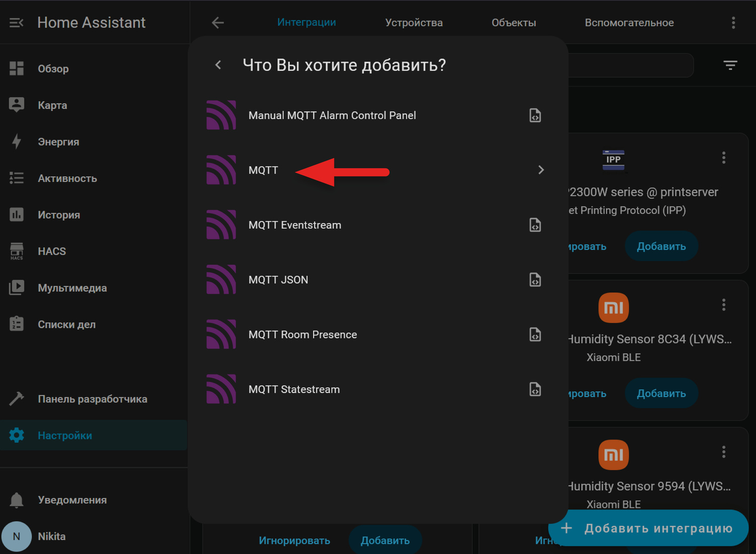Click the HACS sidebar icon
The width and height of the screenshot is (756, 554).
[17, 251]
